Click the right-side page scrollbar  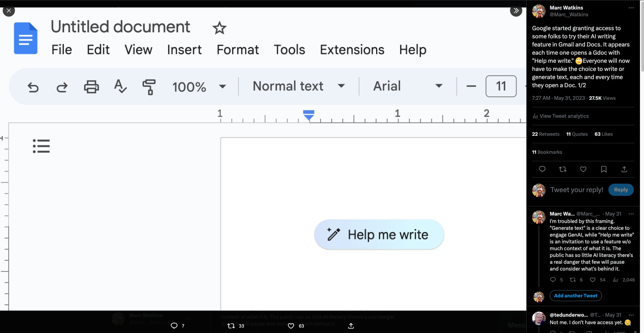[642, 36]
